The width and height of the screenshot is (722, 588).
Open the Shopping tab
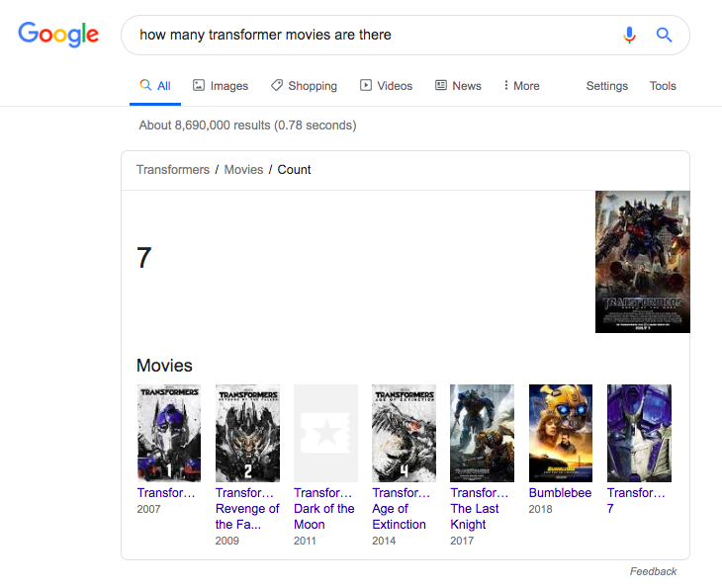(304, 86)
